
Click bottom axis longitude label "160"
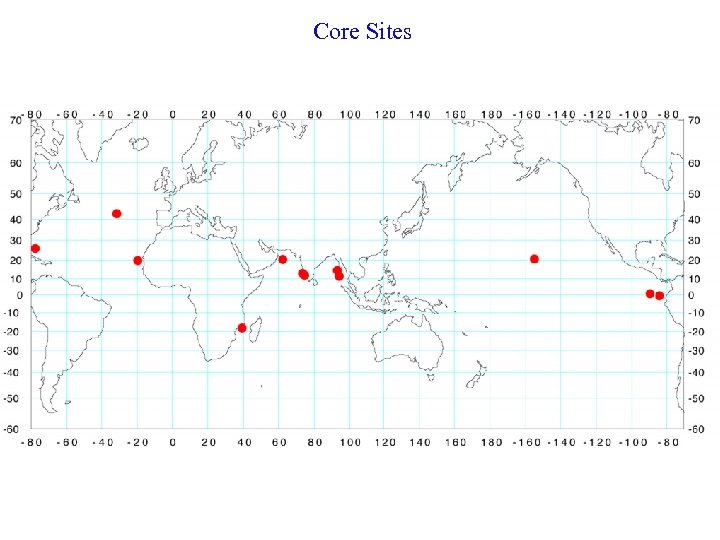[x=456, y=442]
